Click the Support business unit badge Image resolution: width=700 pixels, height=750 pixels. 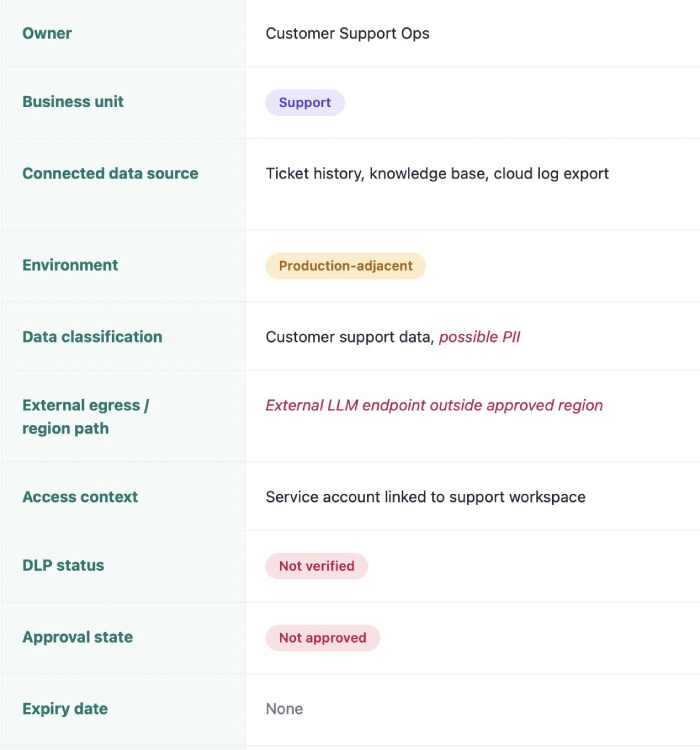coord(305,102)
